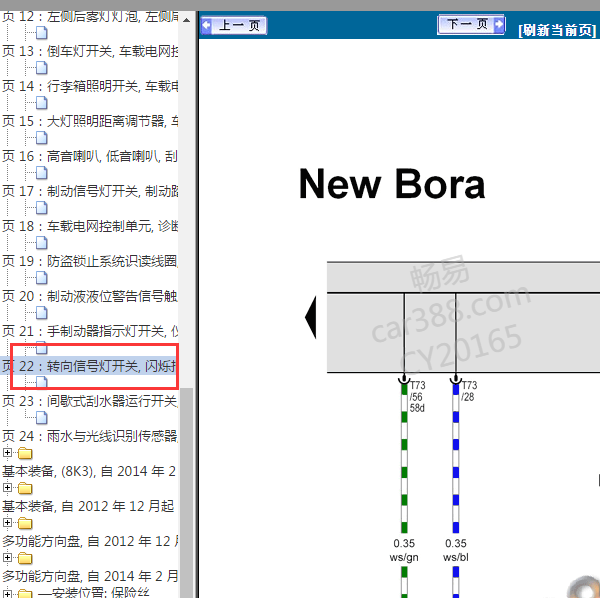Click document icon under 页 22
This screenshot has width=600, height=598.
(x=41, y=383)
